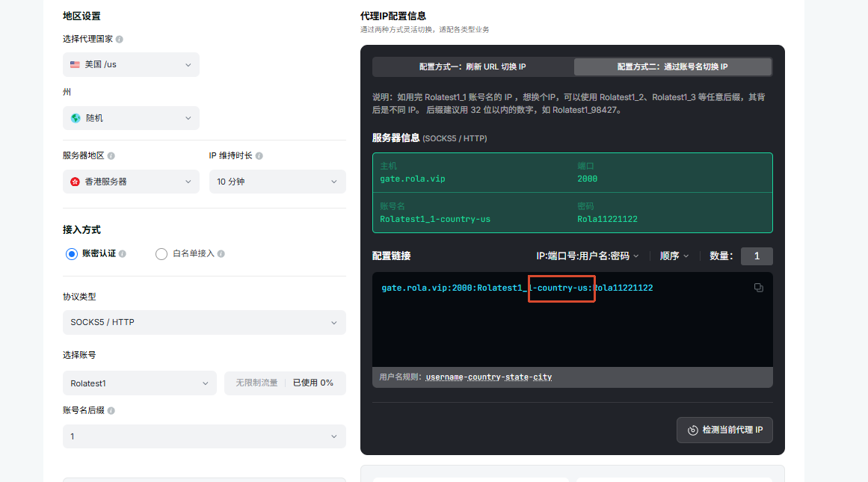
Task: Switch to 配置方式二: 通过账号名切换 IP tab
Action: (x=673, y=67)
